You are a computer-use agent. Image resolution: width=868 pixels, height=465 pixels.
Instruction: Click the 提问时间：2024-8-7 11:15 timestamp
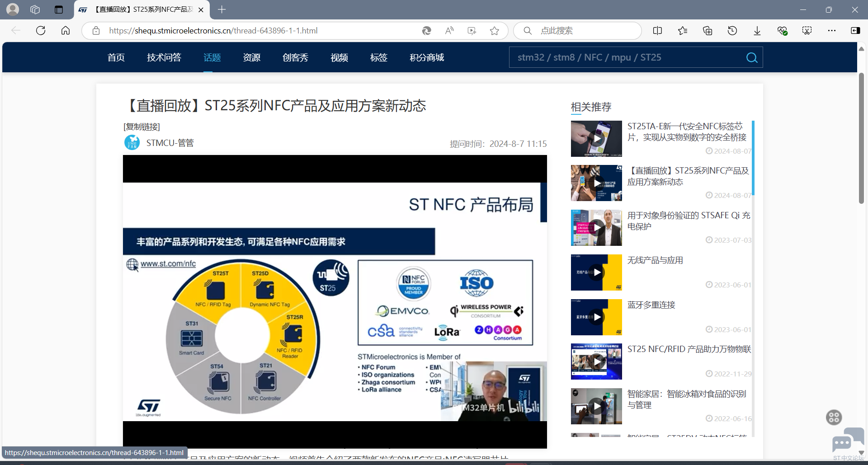pos(498,144)
